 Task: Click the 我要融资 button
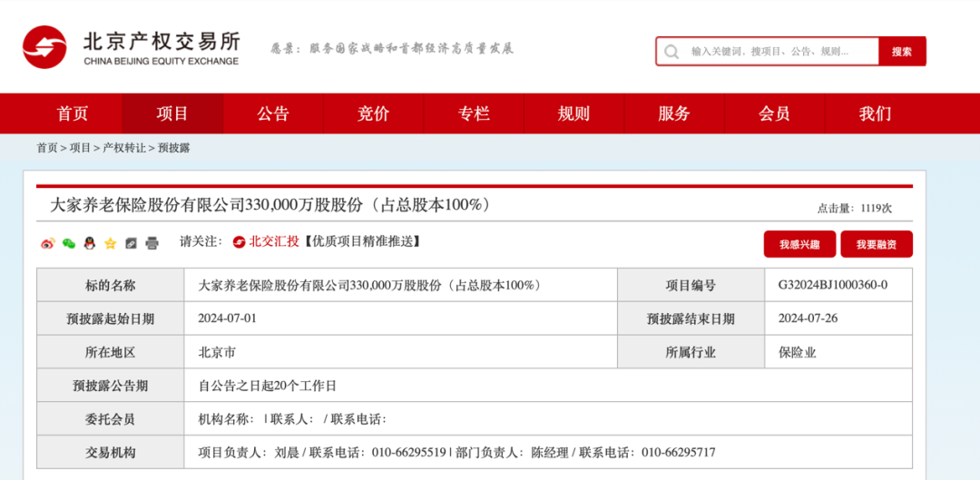tap(877, 244)
